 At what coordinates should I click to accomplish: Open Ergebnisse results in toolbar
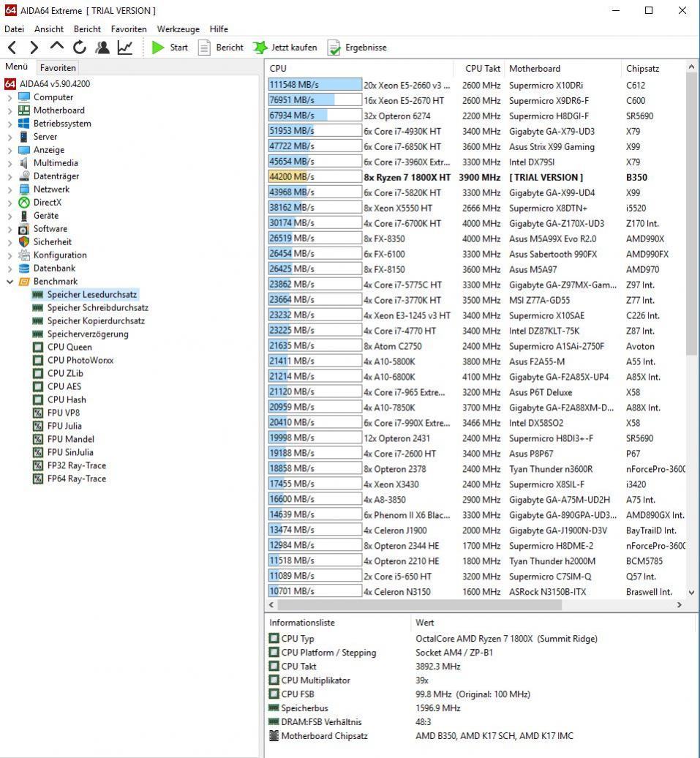coord(357,48)
